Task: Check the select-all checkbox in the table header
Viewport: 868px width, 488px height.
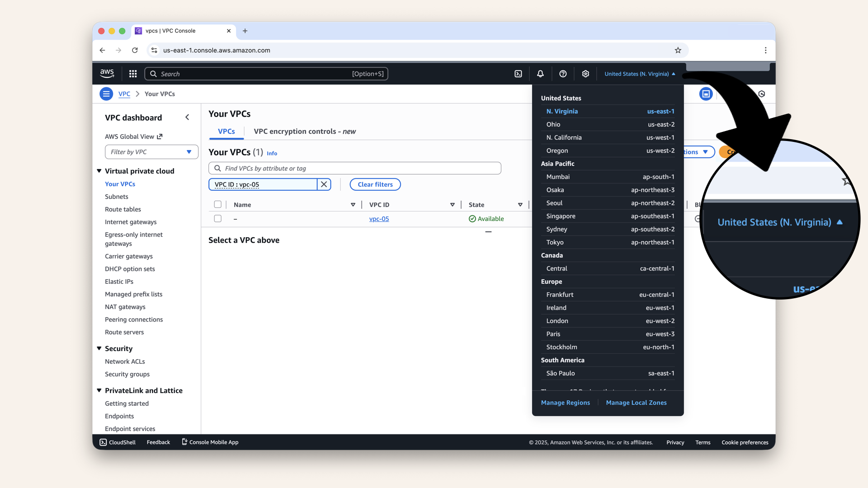Action: pos(218,204)
